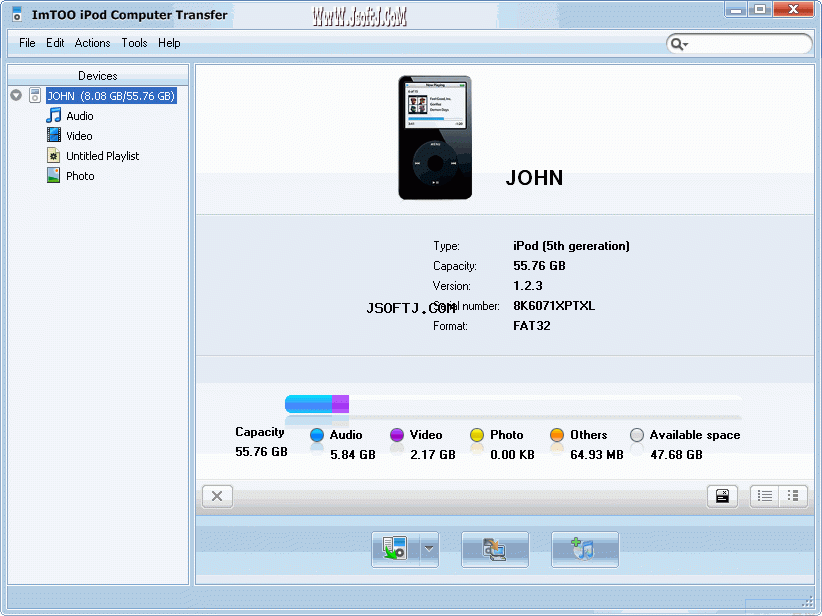Click the delete X button

217,496
